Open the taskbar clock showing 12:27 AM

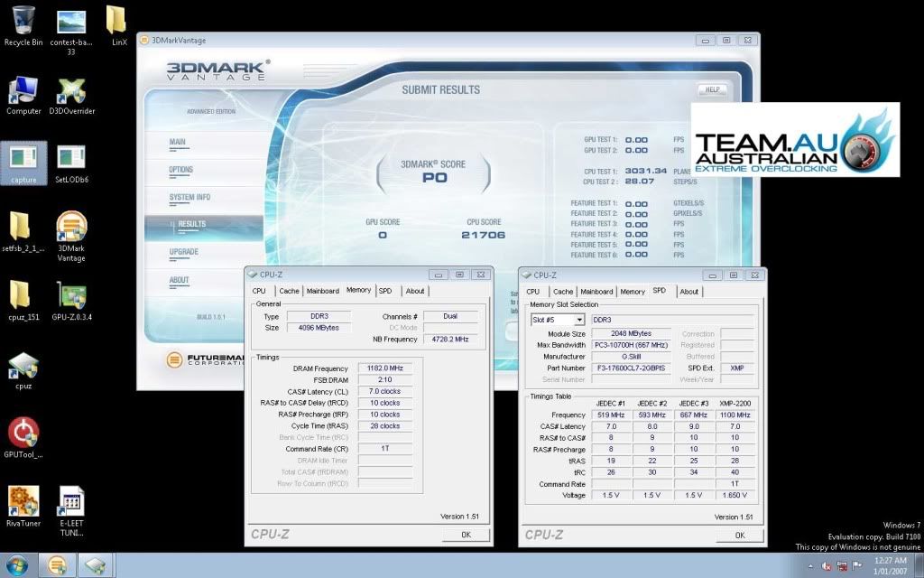coord(891,565)
